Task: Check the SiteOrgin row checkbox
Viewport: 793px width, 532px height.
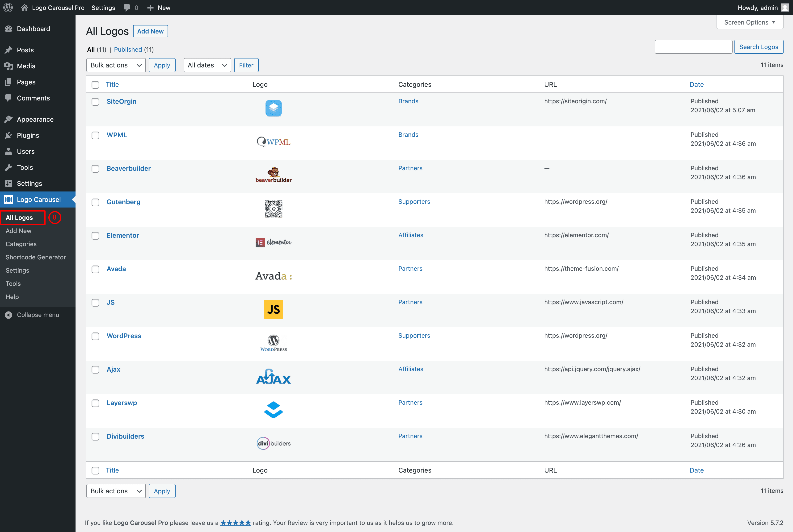Action: (x=95, y=102)
